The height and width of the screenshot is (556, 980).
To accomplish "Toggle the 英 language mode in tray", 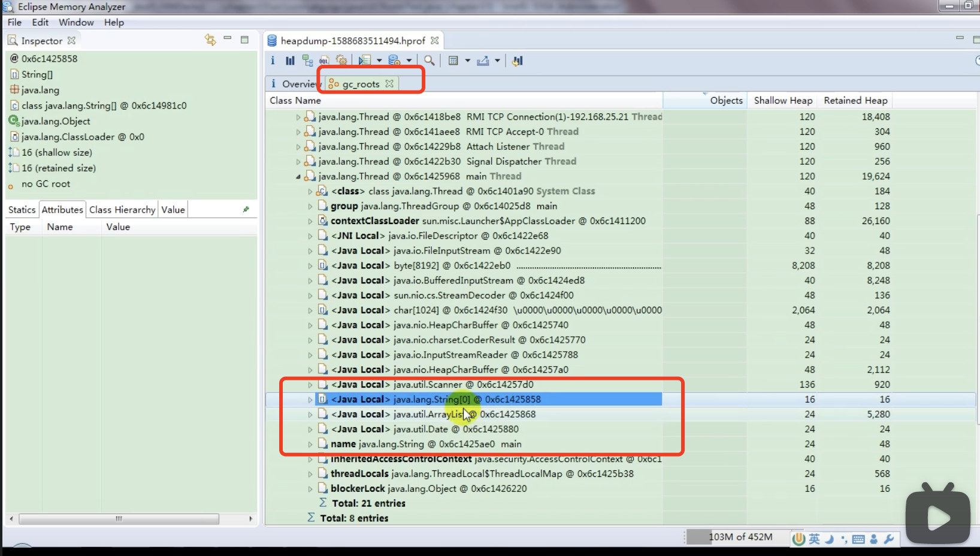I will pyautogui.click(x=815, y=539).
